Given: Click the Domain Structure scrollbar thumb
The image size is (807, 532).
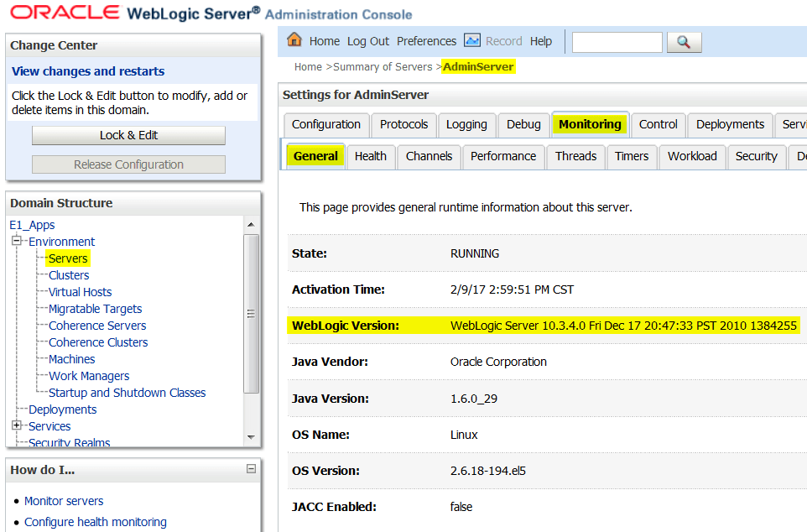Looking at the screenshot, I should pos(251,314).
